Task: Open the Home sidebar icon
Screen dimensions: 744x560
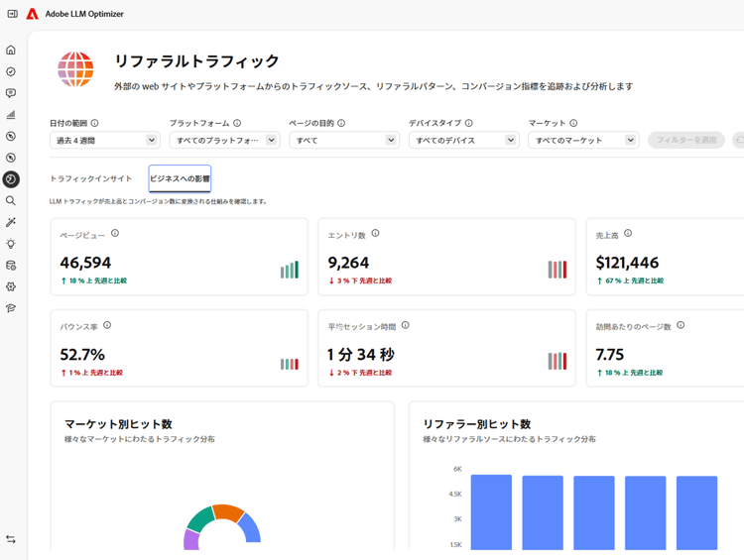Action: tap(11, 50)
